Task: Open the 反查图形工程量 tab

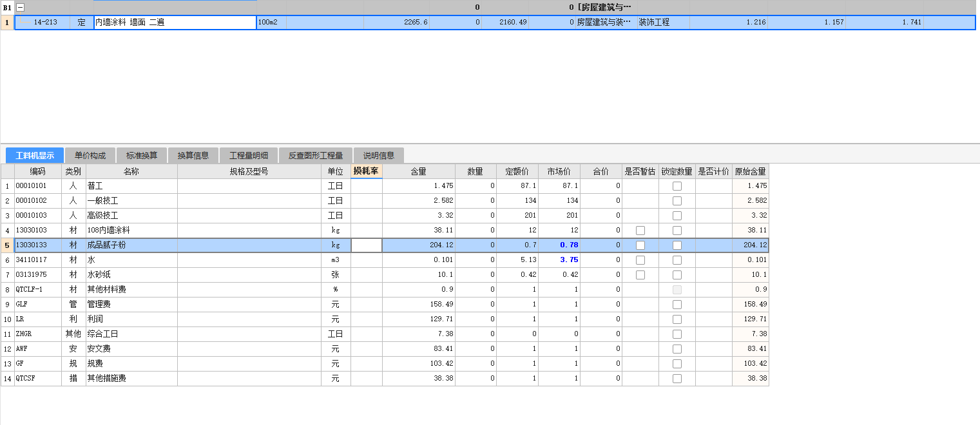Action: pyautogui.click(x=316, y=155)
